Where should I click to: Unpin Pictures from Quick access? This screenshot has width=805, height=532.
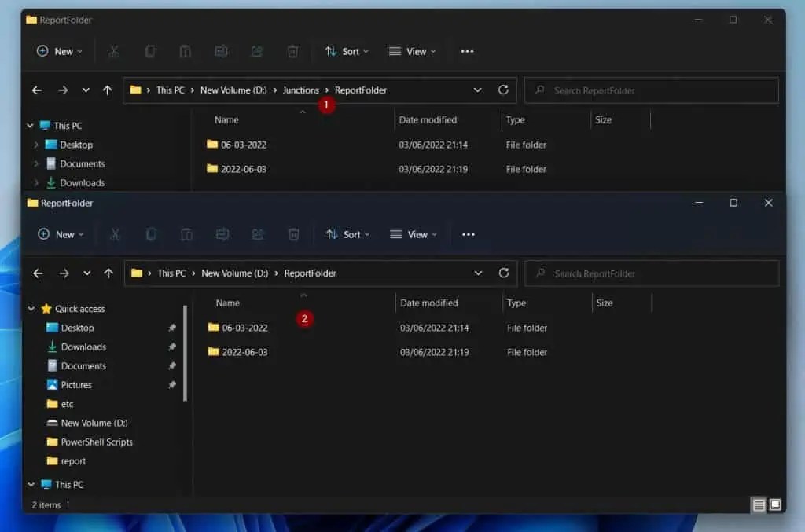(172, 385)
